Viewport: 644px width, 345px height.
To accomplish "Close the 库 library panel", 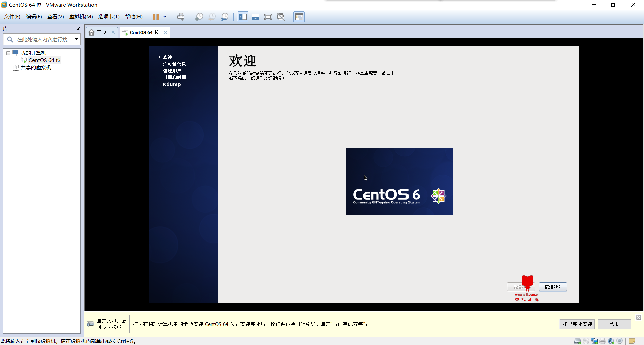I will [x=78, y=29].
